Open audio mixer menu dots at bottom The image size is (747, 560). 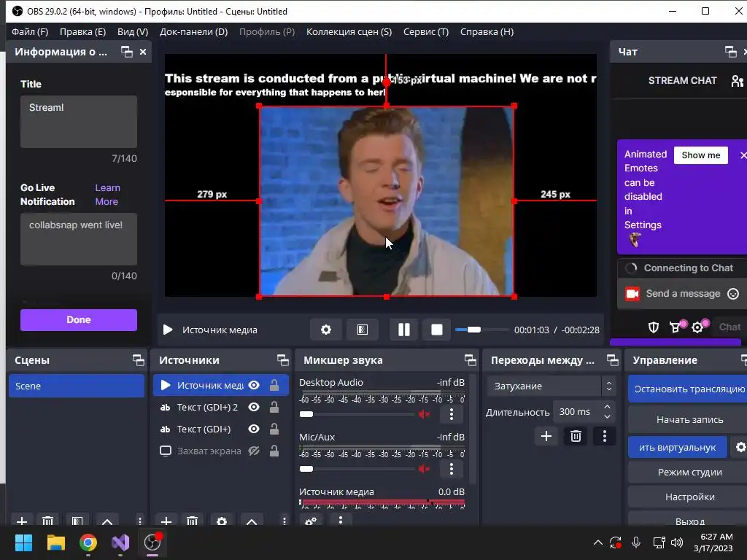click(x=340, y=520)
